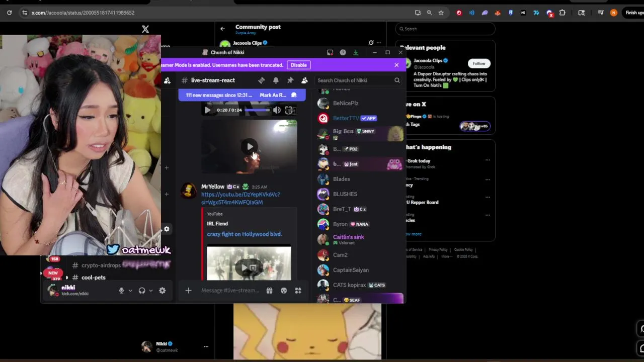Open Discord inbox icon in title bar
This screenshot has width=644, height=362.
tap(330, 52)
